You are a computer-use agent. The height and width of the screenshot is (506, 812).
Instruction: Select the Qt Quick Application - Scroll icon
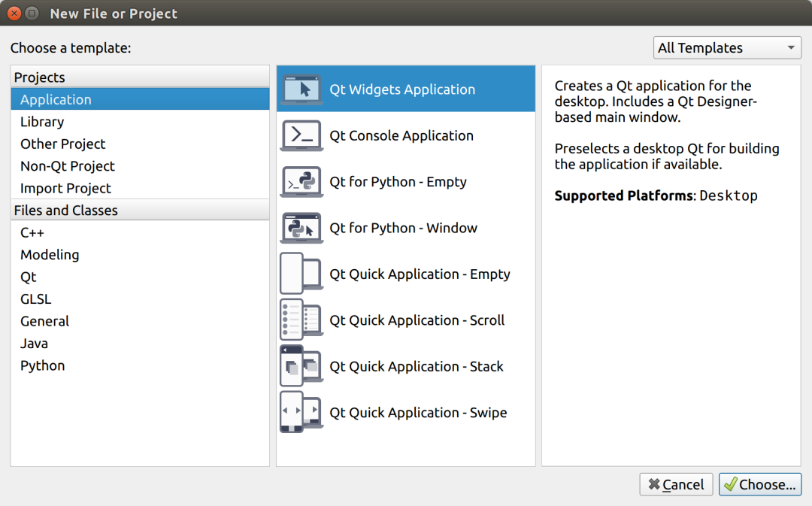(x=301, y=320)
